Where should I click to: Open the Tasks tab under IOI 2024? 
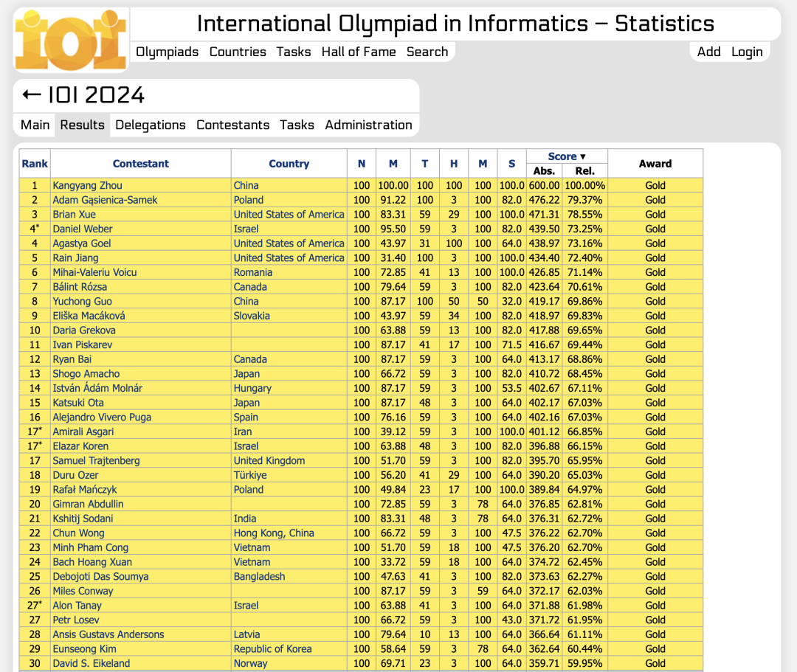point(297,125)
